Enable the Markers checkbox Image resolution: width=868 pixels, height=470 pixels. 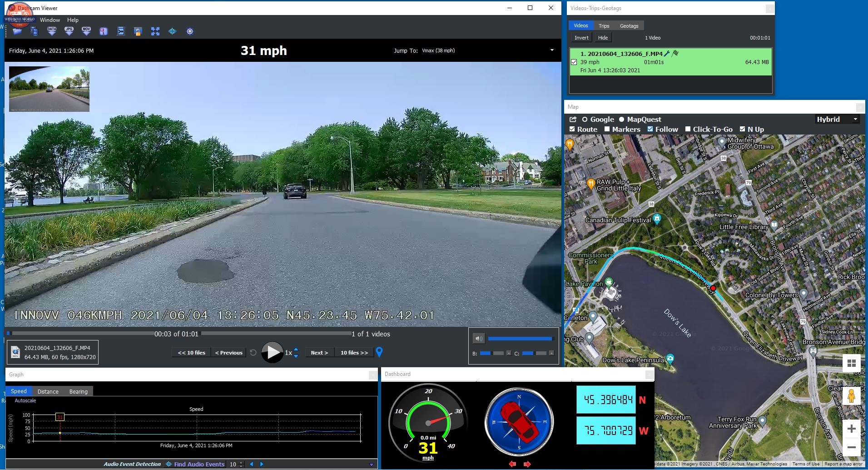click(607, 129)
